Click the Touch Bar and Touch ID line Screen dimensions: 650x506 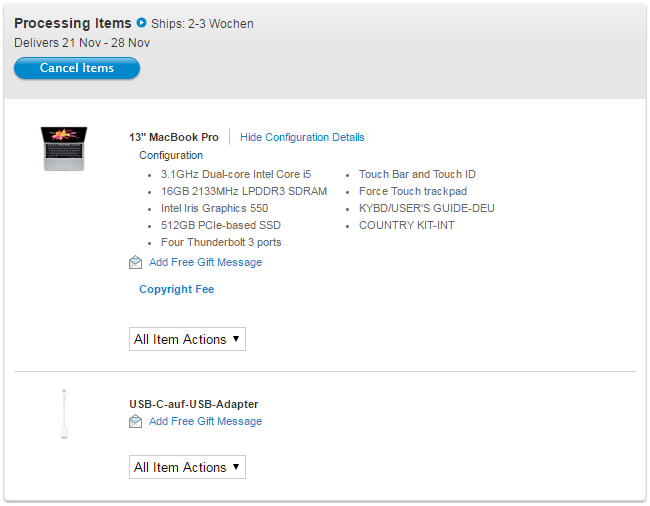pos(417,174)
